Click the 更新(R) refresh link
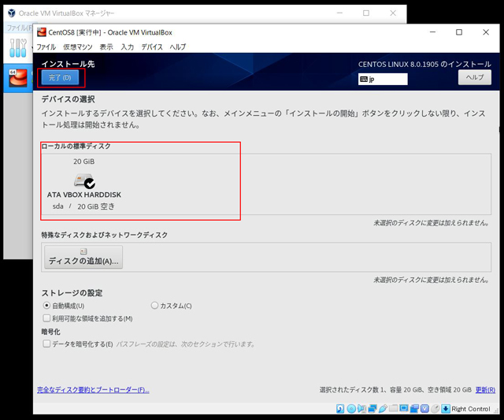This screenshot has height=420, width=504. [x=485, y=390]
